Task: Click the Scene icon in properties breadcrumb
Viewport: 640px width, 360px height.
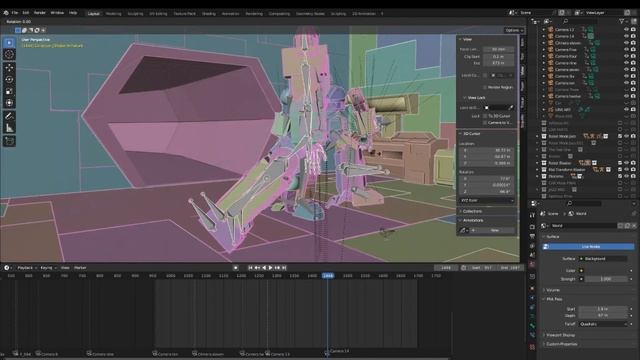Action: pyautogui.click(x=543, y=213)
